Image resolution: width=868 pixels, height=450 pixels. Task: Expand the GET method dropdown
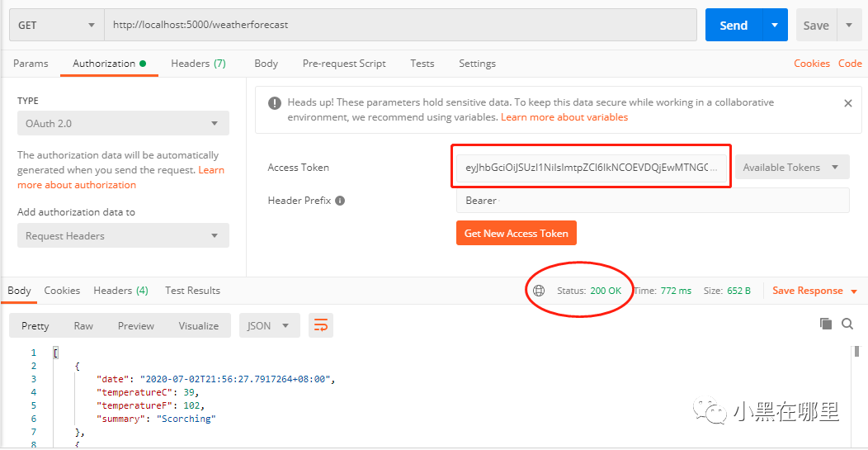click(56, 25)
